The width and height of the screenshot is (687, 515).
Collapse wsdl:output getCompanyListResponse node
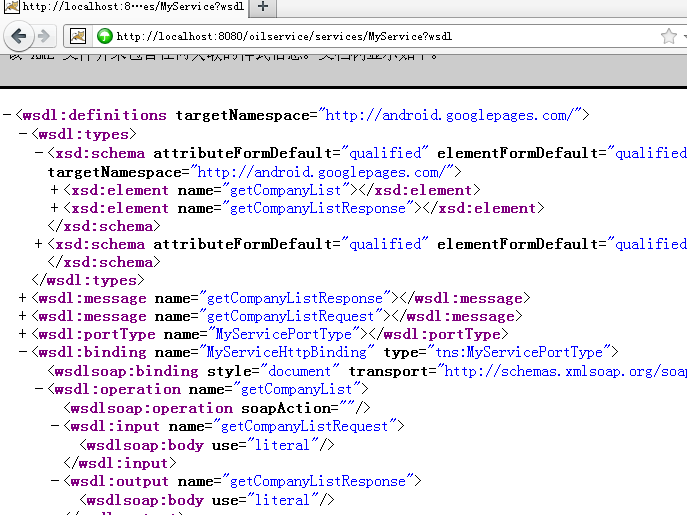[x=55, y=481]
